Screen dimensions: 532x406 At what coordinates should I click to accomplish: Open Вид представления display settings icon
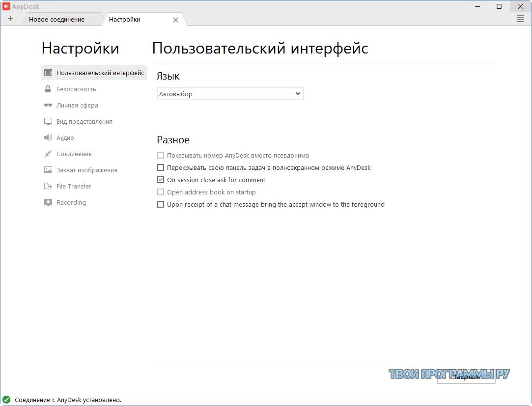click(x=48, y=121)
